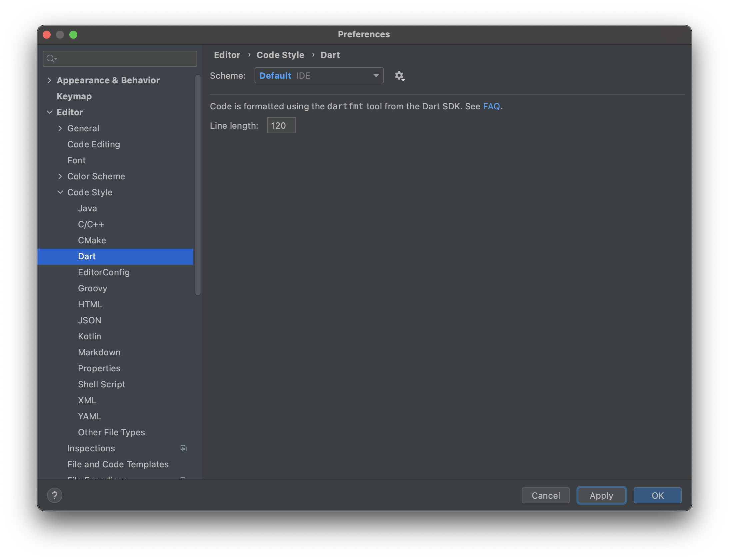The height and width of the screenshot is (560, 729).
Task: Select the EditorConfig code style page
Action: [x=104, y=272]
